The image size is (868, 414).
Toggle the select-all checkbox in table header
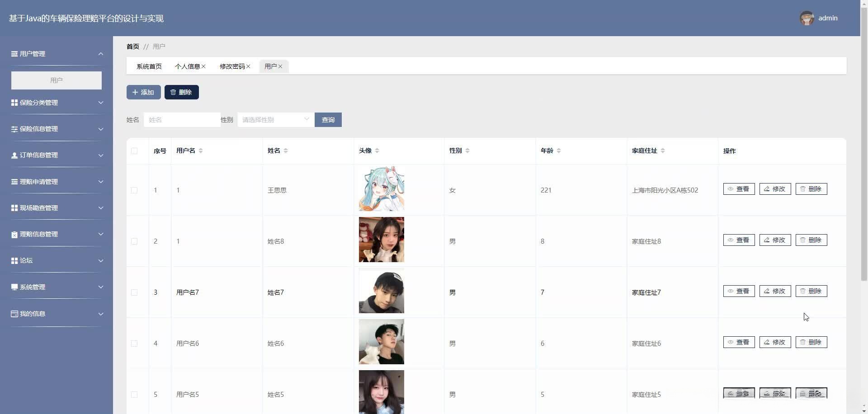point(134,151)
